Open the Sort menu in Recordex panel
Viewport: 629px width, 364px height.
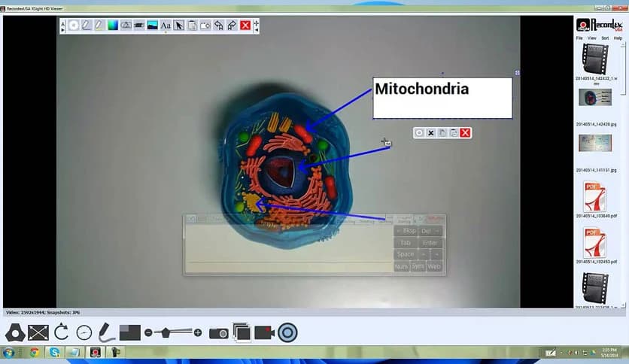pyautogui.click(x=605, y=38)
